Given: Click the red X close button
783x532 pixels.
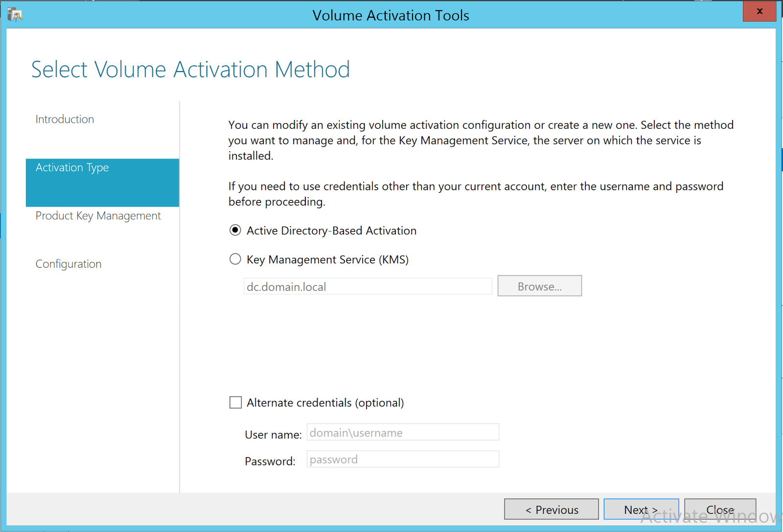Looking at the screenshot, I should (759, 11).
